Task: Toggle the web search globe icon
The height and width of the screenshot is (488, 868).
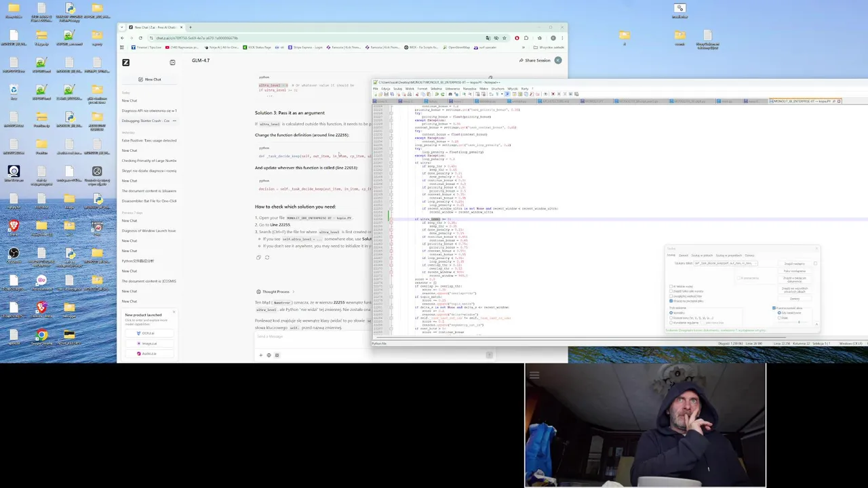Action: pos(269,355)
